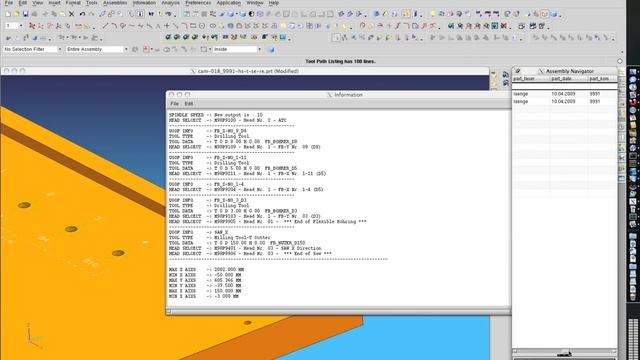
Task: Open the Window menu
Action: tap(255, 3)
